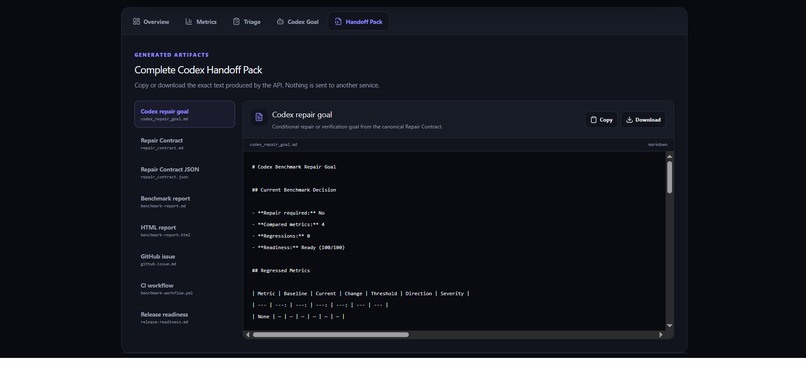Click the horizontal scrollbar thumb under code
Image resolution: width=806 pixels, height=372 pixels.
point(331,334)
